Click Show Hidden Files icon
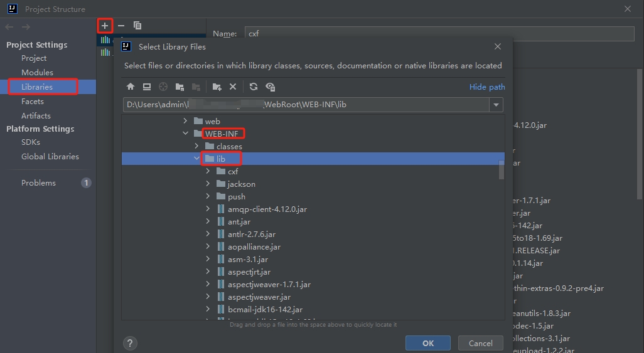 pyautogui.click(x=271, y=87)
